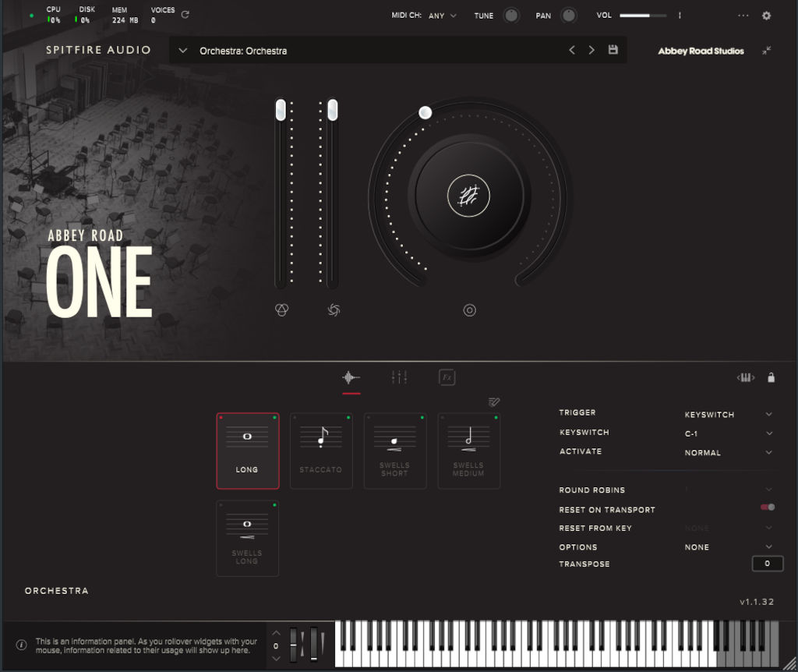Open the mixer faders tab
The width and height of the screenshot is (798, 672).
400,377
